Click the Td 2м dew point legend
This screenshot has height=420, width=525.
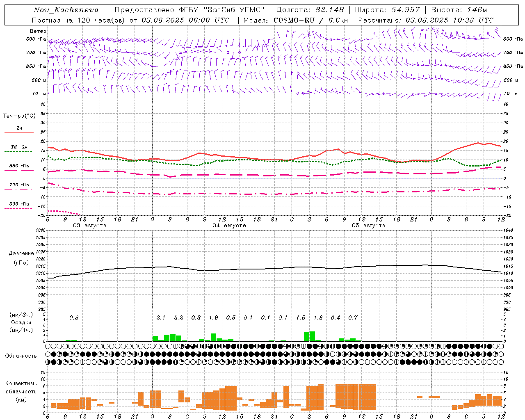(19, 148)
